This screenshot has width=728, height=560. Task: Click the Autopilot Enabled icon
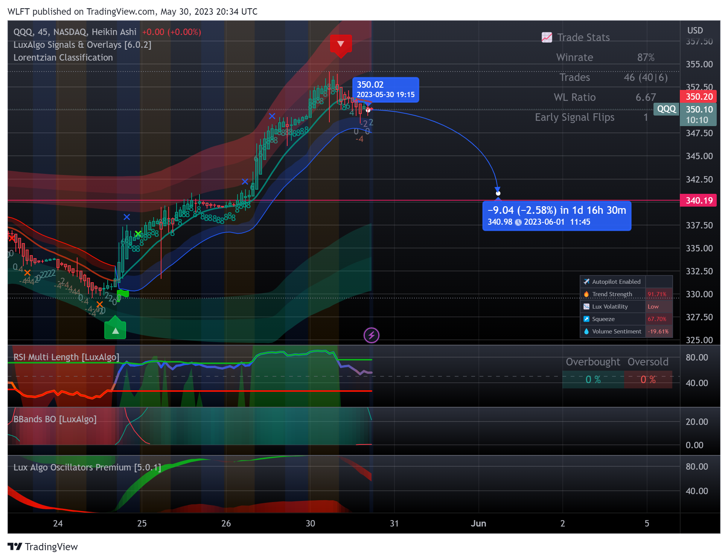point(586,282)
